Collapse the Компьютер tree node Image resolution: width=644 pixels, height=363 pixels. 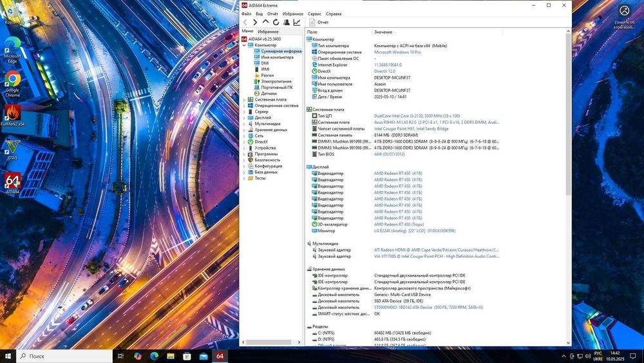(244, 45)
